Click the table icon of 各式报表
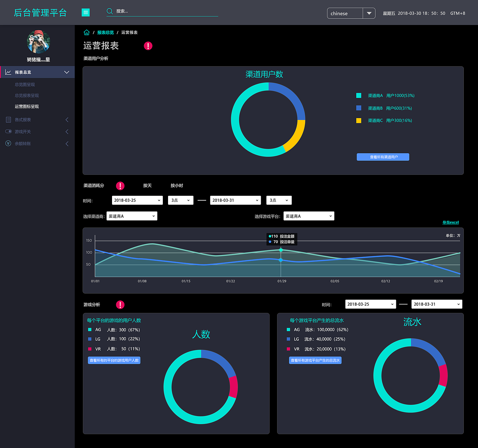The image size is (478, 448). pos(8,120)
